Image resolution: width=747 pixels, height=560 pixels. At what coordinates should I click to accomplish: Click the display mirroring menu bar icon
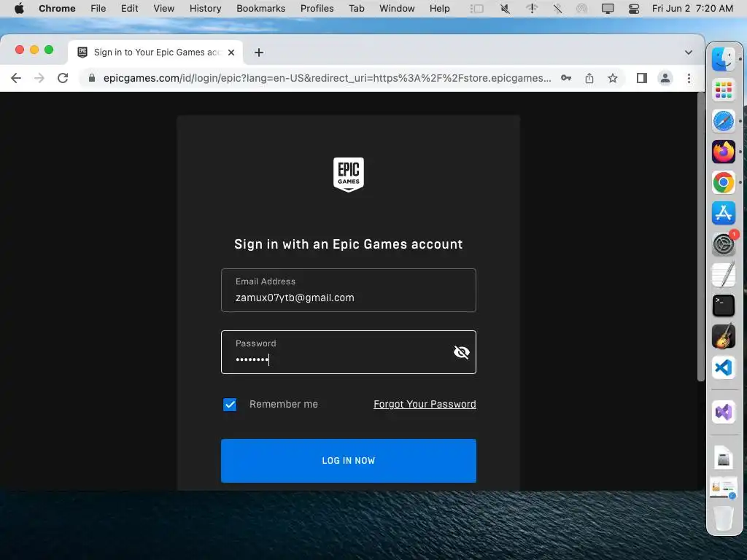(x=608, y=9)
